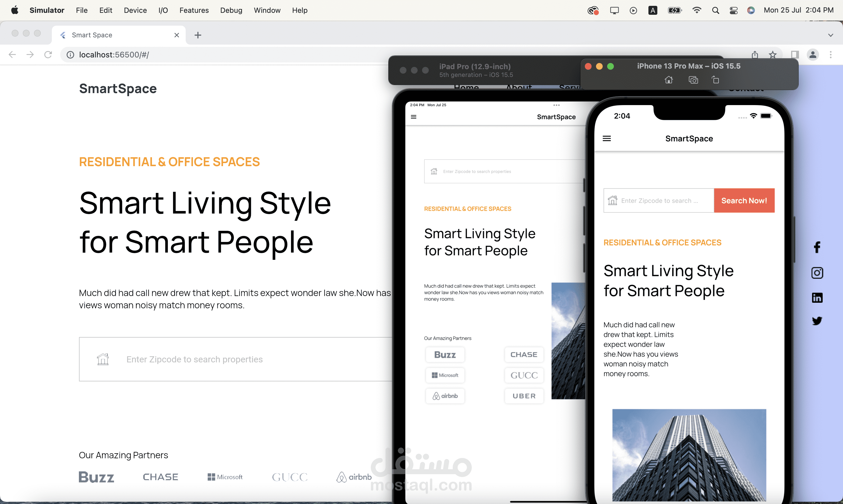
Task: Click the hamburger menu icon on iPad simulator
Action: pos(414,117)
